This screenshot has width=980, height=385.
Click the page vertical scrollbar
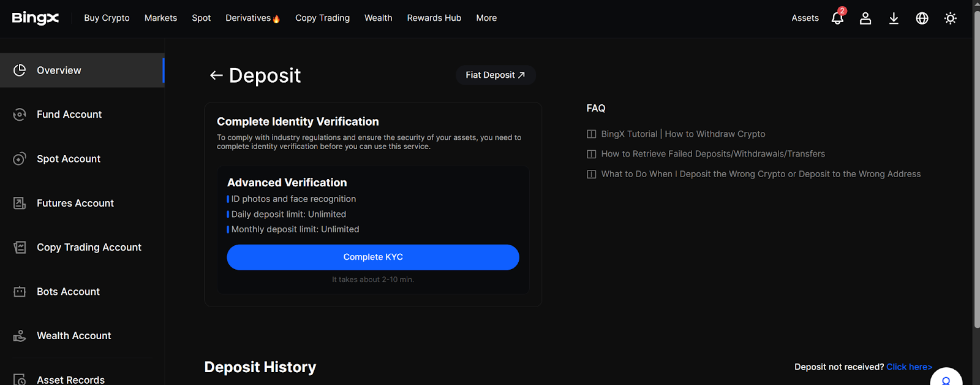pos(976,169)
